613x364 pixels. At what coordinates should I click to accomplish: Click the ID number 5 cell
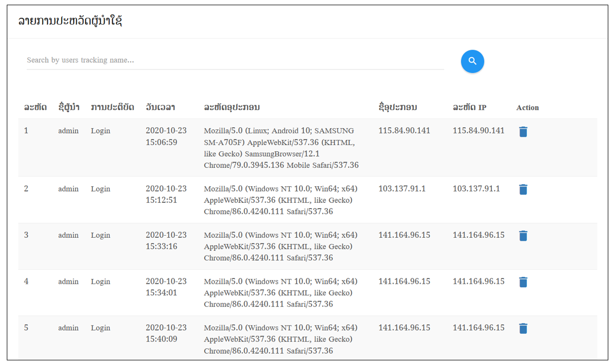click(26, 327)
